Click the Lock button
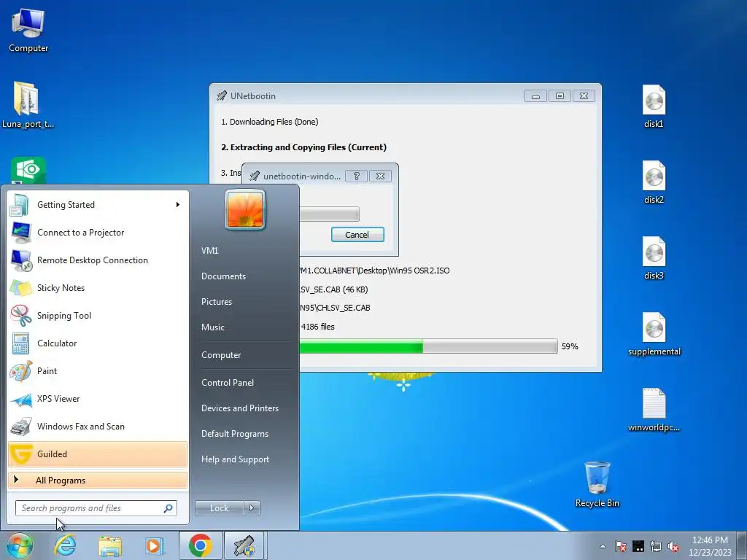Image resolution: width=747 pixels, height=560 pixels. 219,508
